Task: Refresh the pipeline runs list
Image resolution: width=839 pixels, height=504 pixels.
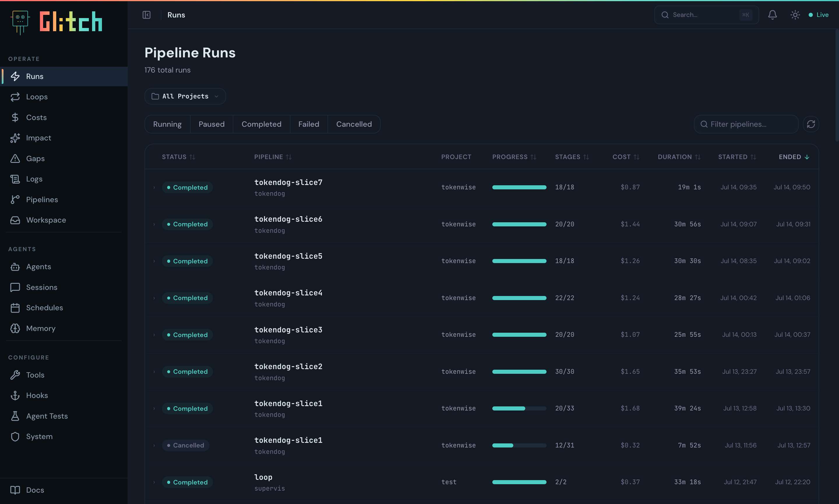Action: click(811, 124)
